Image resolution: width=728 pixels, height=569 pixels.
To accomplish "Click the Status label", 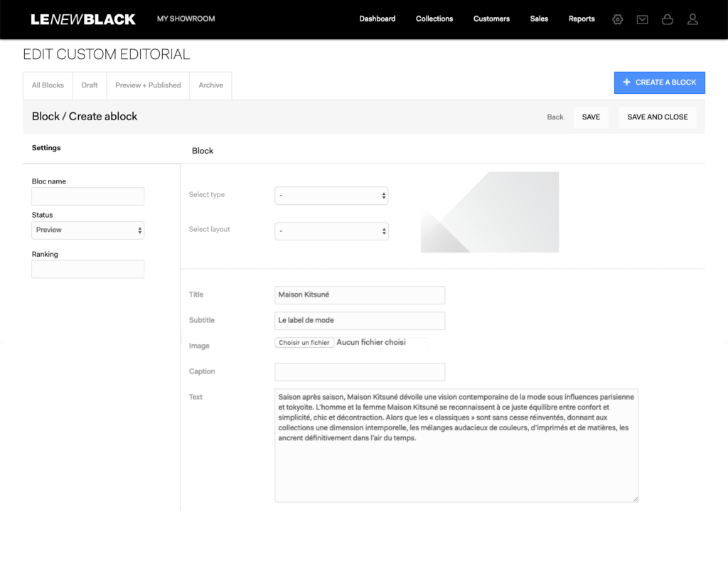I will (x=42, y=215).
